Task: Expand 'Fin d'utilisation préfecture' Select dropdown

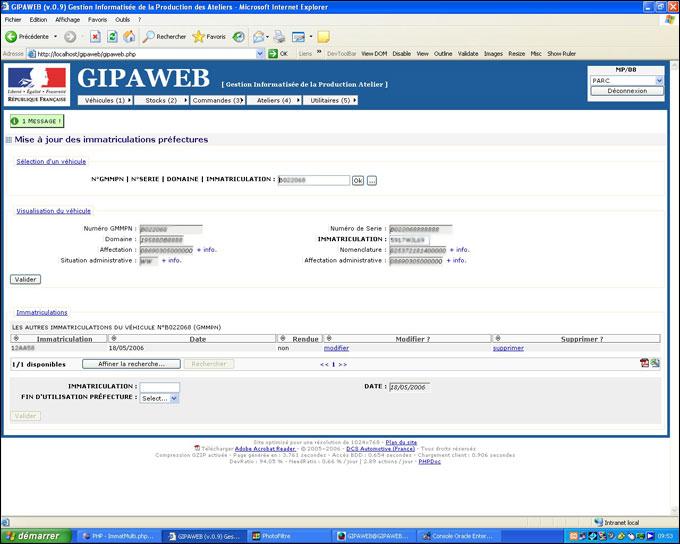Action: tap(159, 398)
